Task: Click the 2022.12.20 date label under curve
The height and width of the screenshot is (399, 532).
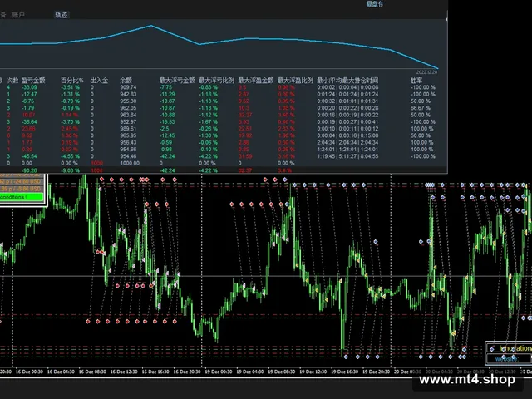Action: click(426, 72)
